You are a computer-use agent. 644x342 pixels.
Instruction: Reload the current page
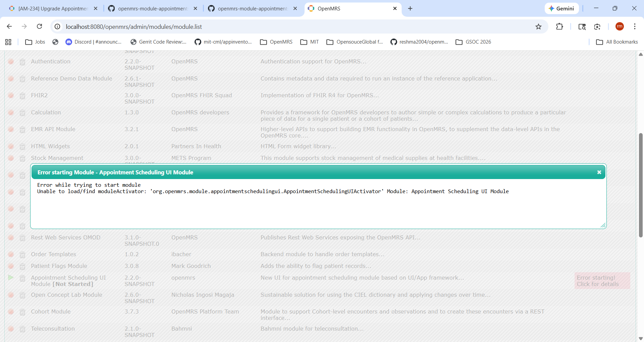tap(40, 27)
